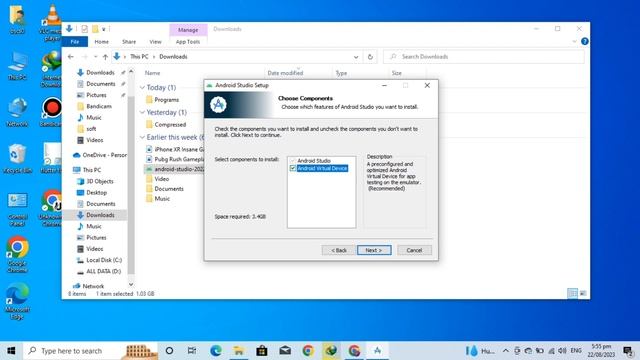Expand the Explorer ribbon chevron
640x360 pixels.
tap(574, 42)
